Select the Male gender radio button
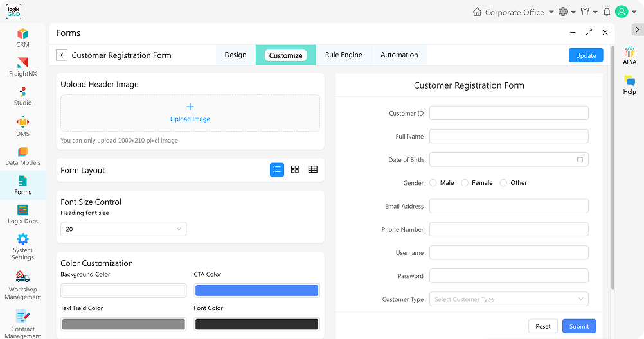 pyautogui.click(x=433, y=183)
